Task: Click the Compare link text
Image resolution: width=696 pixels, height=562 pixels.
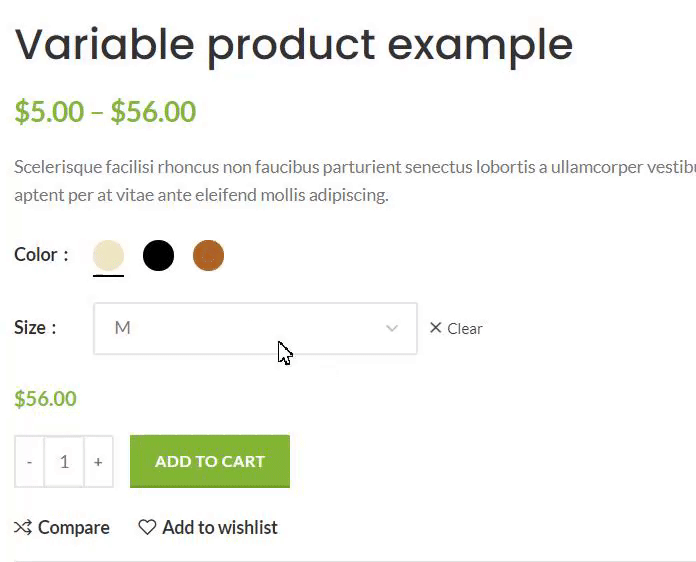Action: pos(74,527)
